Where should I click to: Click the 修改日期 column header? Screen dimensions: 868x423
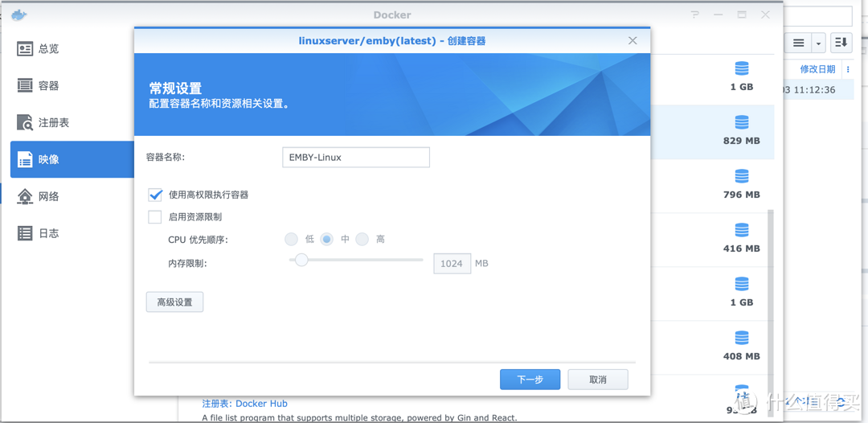[817, 69]
